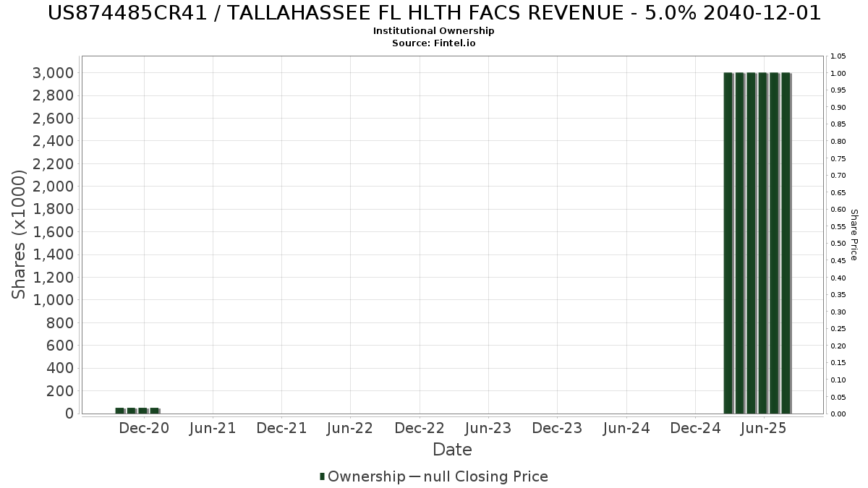Click the '200' y-axis tick label
This screenshot has height=488, width=868.
pos(61,391)
